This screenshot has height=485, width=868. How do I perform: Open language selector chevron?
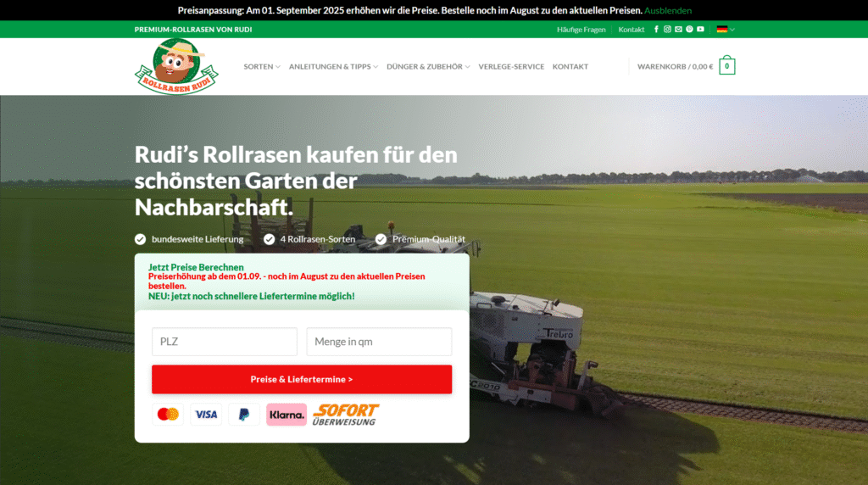point(732,30)
